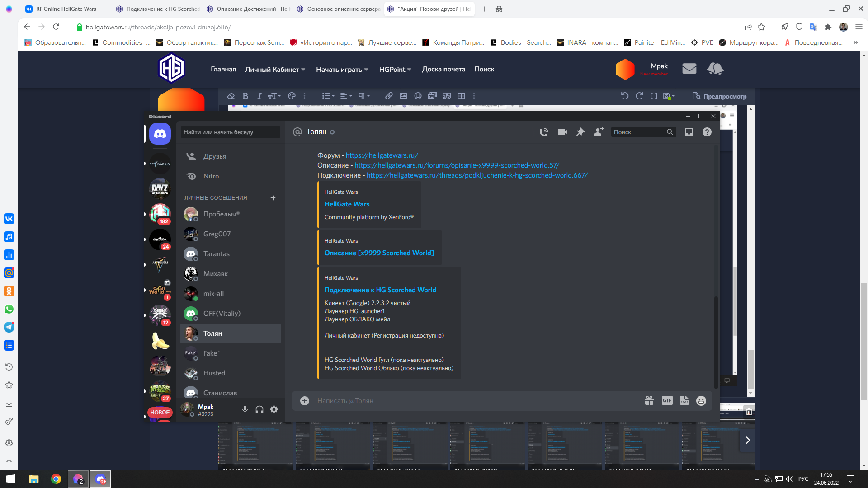
Task: Open the Discord inbox icon
Action: pyautogui.click(x=689, y=132)
